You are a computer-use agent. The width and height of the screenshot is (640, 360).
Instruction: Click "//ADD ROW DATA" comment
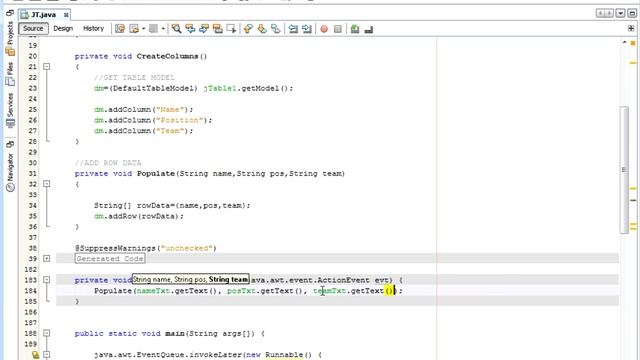coord(108,163)
